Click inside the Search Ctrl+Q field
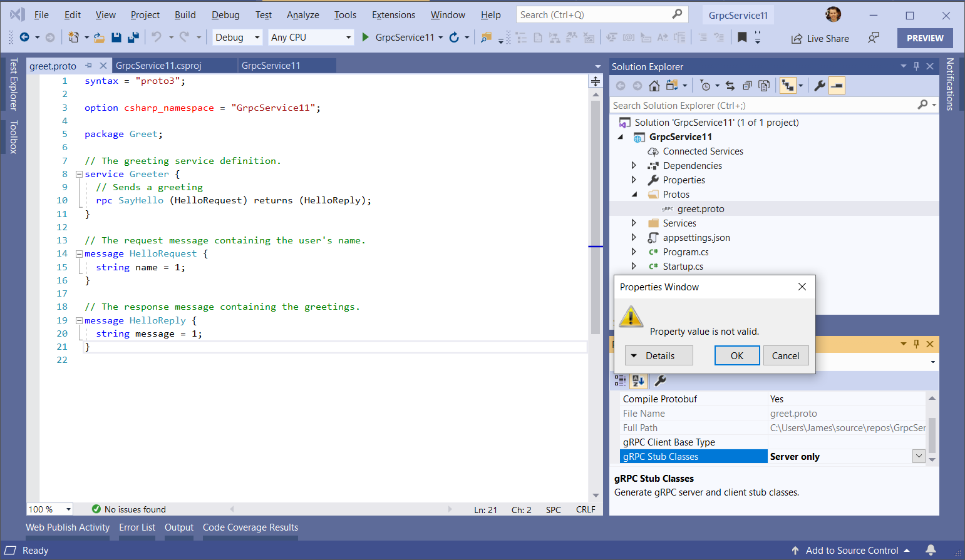The width and height of the screenshot is (965, 560). coord(589,14)
